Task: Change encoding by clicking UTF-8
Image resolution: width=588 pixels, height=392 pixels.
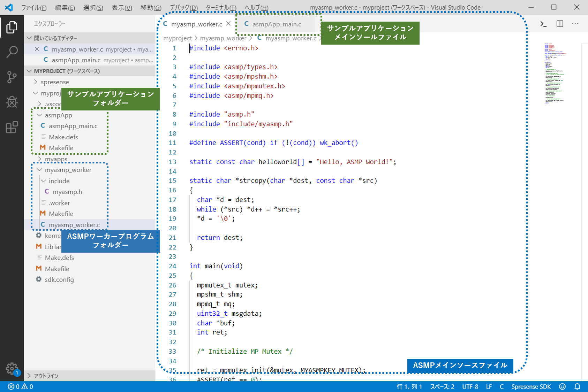Action: 470,386
